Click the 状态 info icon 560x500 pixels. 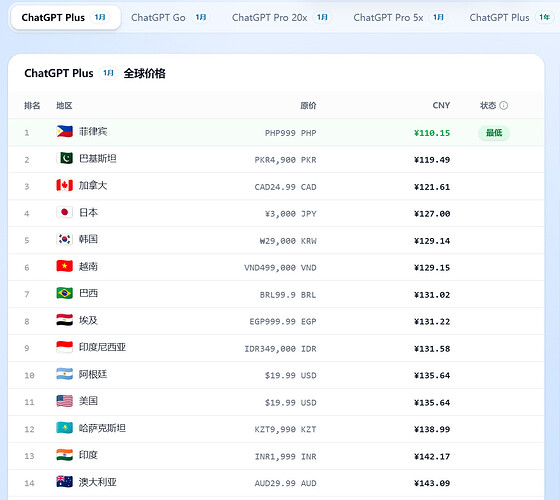504,105
